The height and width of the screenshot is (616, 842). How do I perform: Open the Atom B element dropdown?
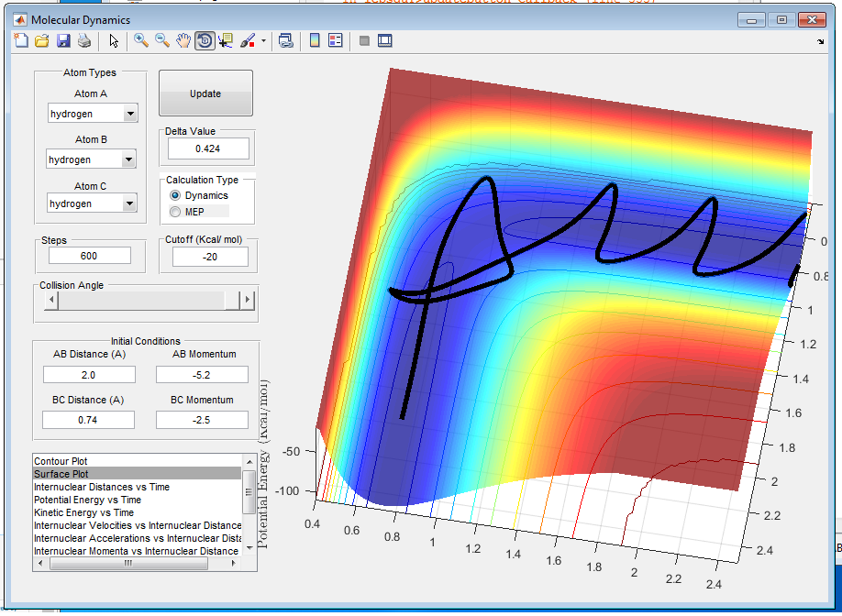pos(127,159)
